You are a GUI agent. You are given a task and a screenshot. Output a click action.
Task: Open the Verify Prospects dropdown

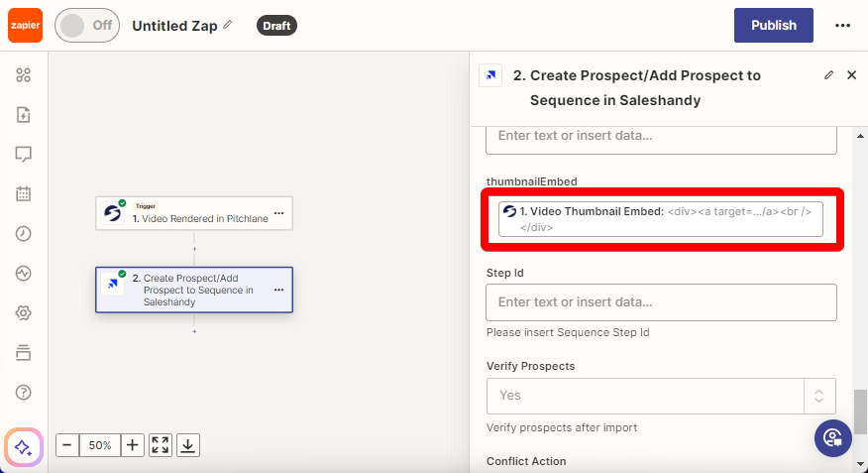coord(661,396)
